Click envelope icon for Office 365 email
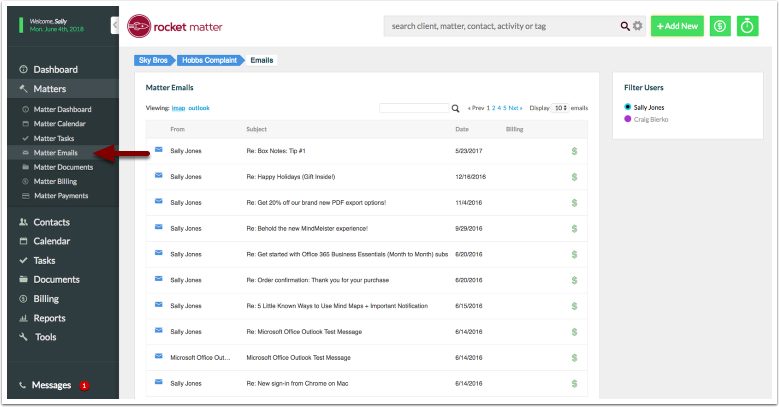 tap(158, 253)
